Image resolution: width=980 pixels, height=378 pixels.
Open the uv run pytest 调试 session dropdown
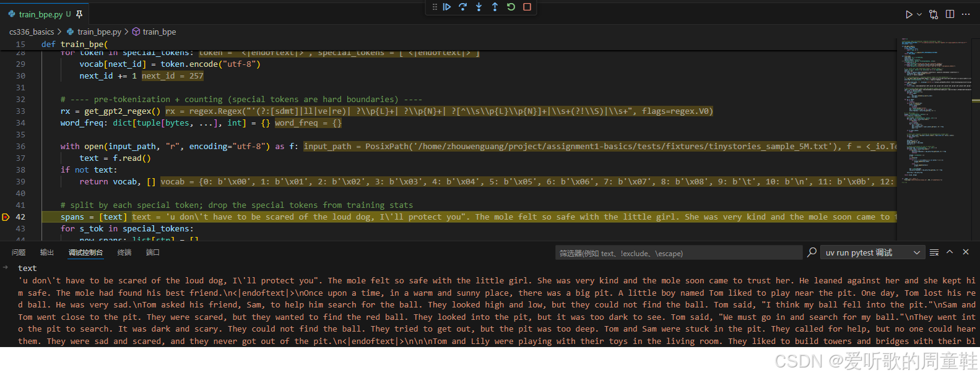pyautogui.click(x=873, y=252)
